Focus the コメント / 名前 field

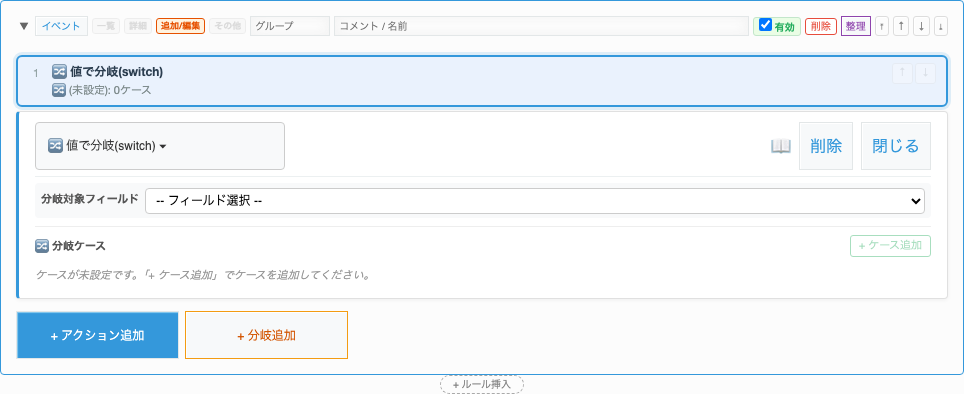click(541, 26)
